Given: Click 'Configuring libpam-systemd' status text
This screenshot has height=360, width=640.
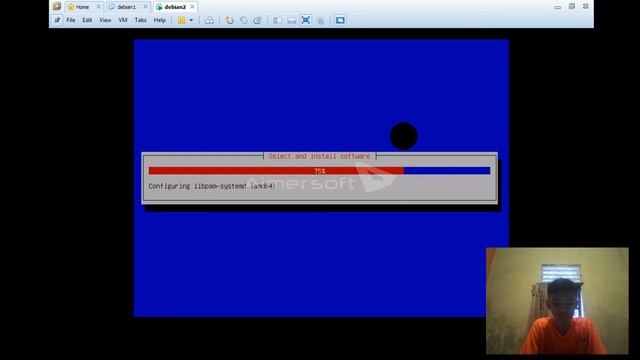Looking at the screenshot, I should click(x=211, y=186).
